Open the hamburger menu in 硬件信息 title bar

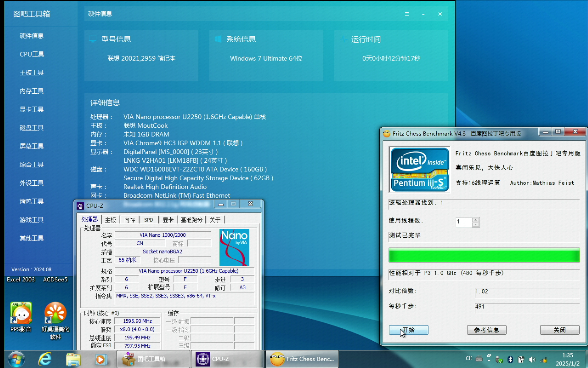(x=407, y=14)
